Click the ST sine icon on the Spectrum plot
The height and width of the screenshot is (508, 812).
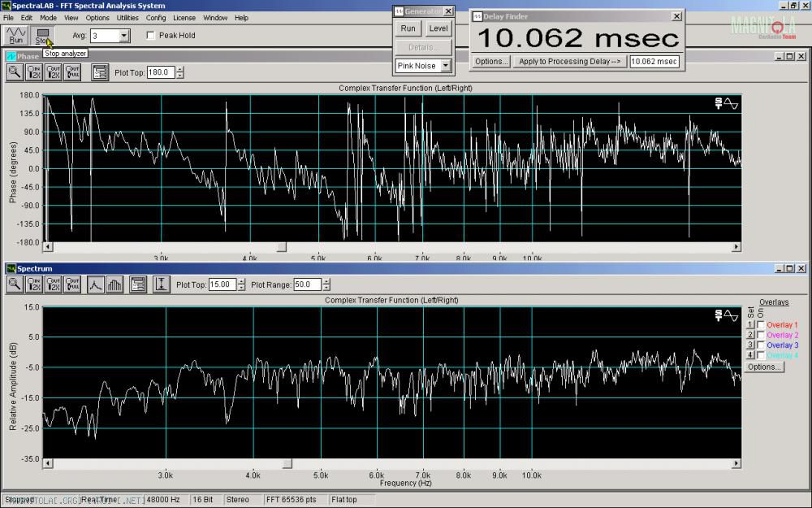pyautogui.click(x=727, y=315)
